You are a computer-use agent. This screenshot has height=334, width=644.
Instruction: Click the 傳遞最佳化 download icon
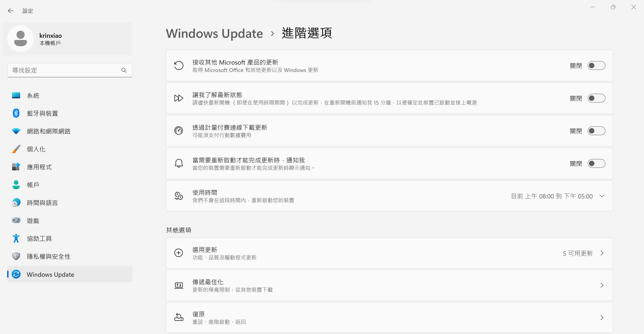(x=179, y=285)
